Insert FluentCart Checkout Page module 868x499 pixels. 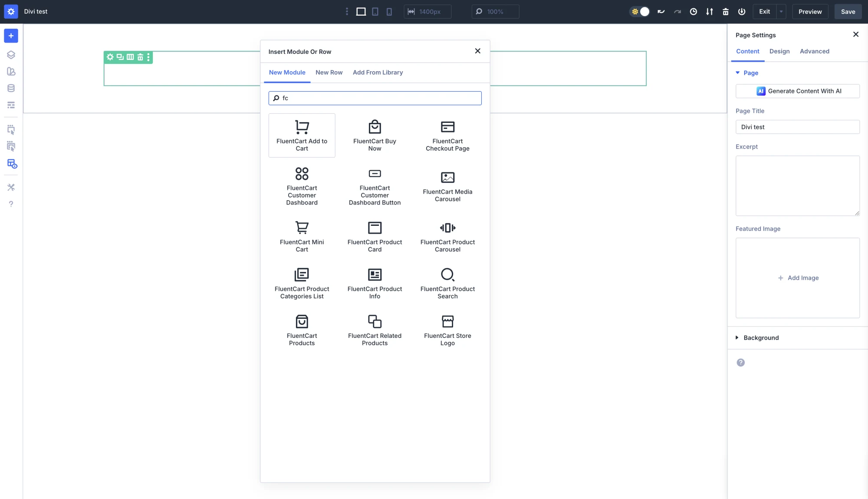pyautogui.click(x=447, y=135)
